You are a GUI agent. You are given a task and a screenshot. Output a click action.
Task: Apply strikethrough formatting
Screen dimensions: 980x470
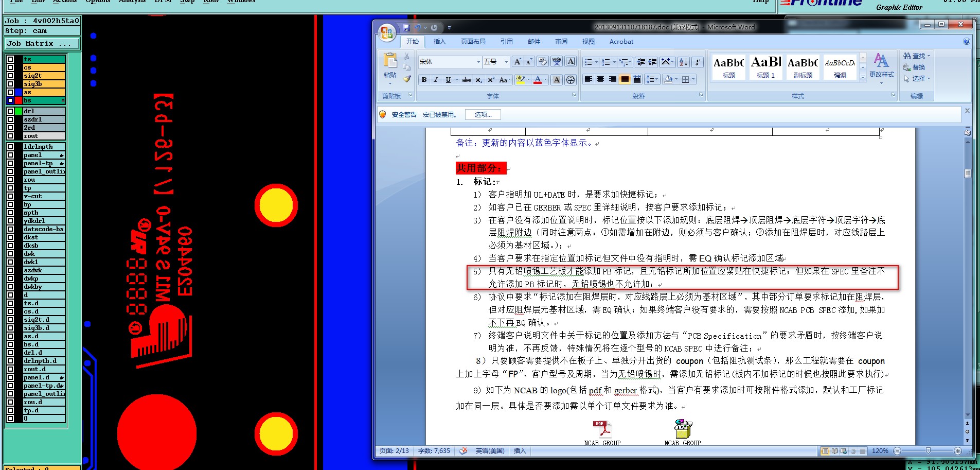(x=467, y=80)
